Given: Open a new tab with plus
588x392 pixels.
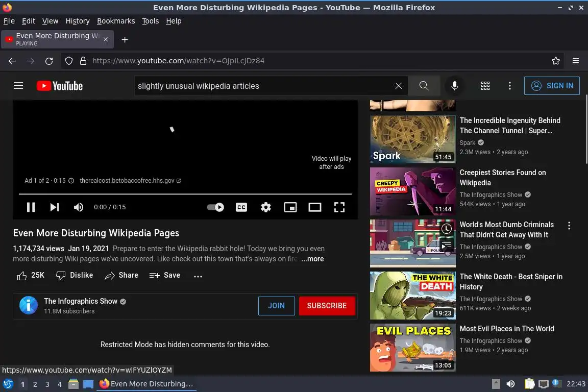Looking at the screenshot, I should click(x=125, y=39).
